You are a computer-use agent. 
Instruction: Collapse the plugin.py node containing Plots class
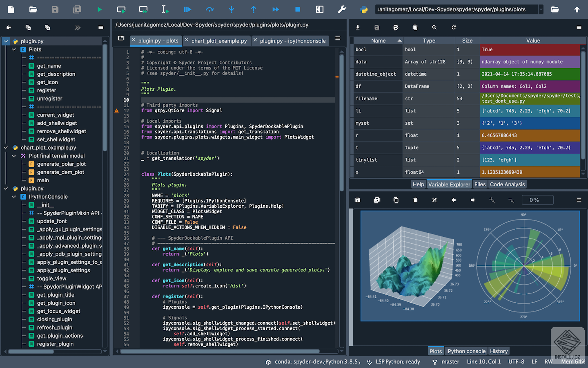click(6, 41)
